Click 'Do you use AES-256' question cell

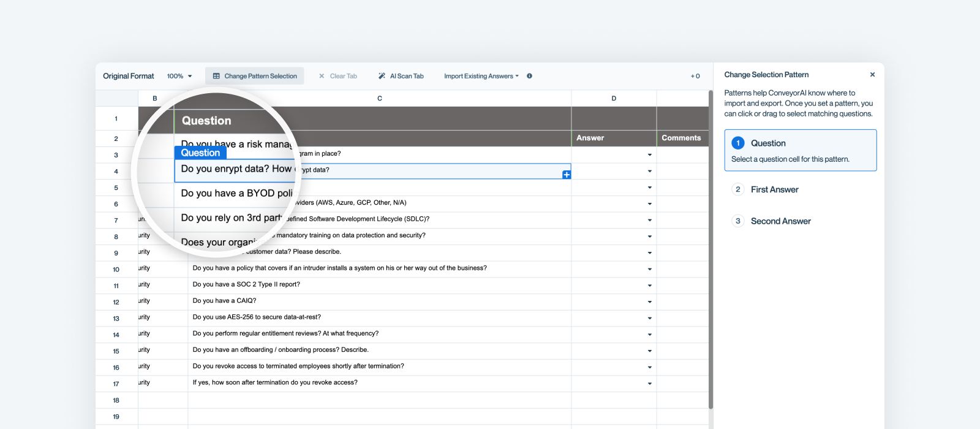(x=380, y=317)
